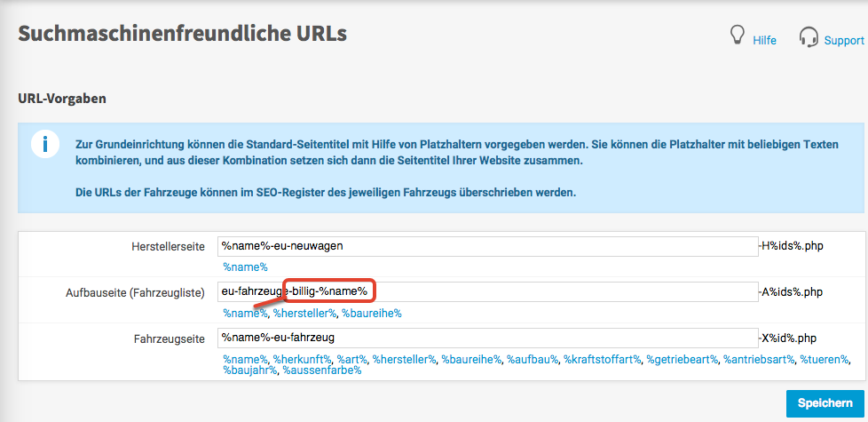Insert %aussenfarbe% placeholder for Fahrzeugseite
The width and height of the screenshot is (868, 422).
click(x=321, y=370)
